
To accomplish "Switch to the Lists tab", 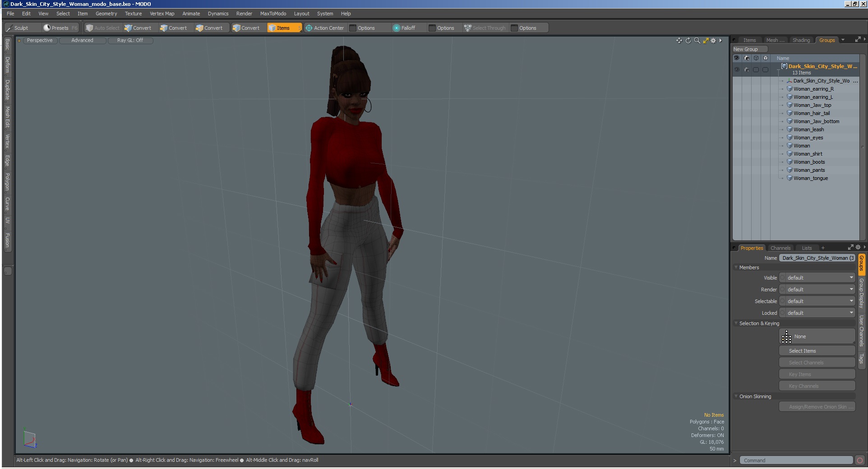I will pyautogui.click(x=807, y=248).
